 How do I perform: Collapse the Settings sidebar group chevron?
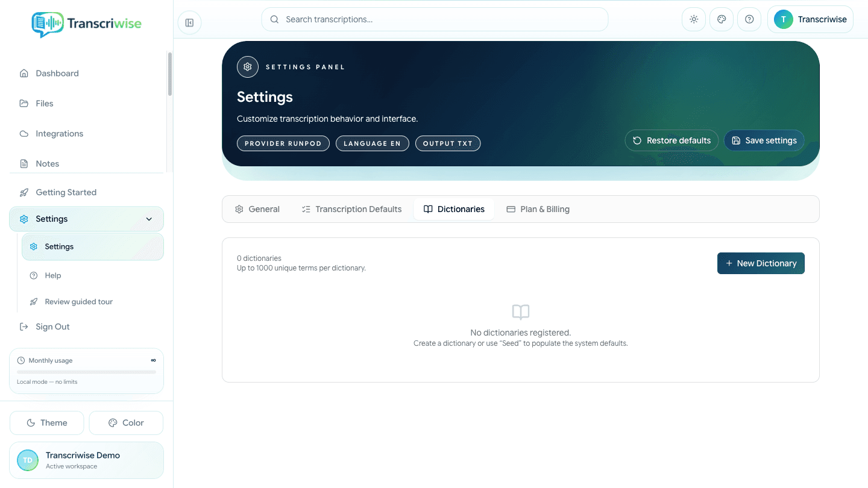click(149, 219)
